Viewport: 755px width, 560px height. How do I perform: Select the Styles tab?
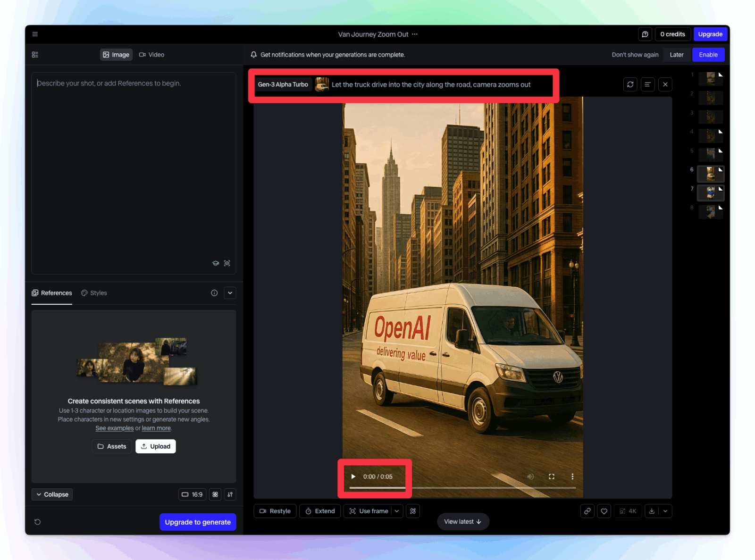click(x=94, y=293)
